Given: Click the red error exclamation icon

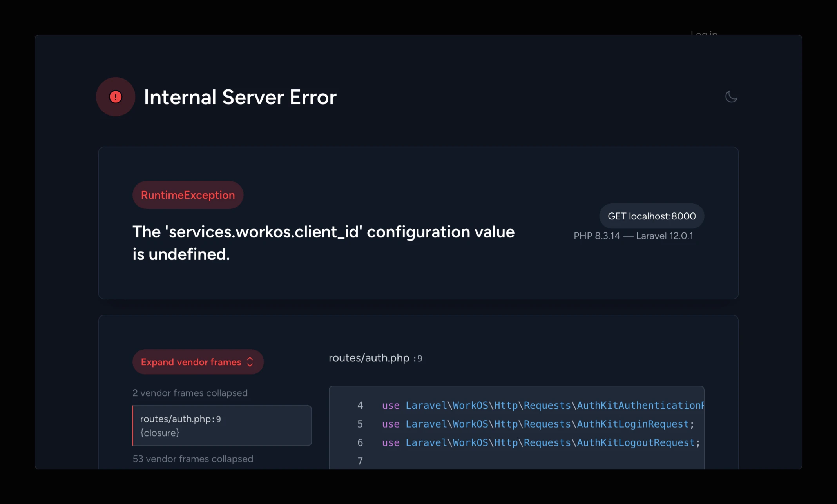Looking at the screenshot, I should (x=116, y=97).
